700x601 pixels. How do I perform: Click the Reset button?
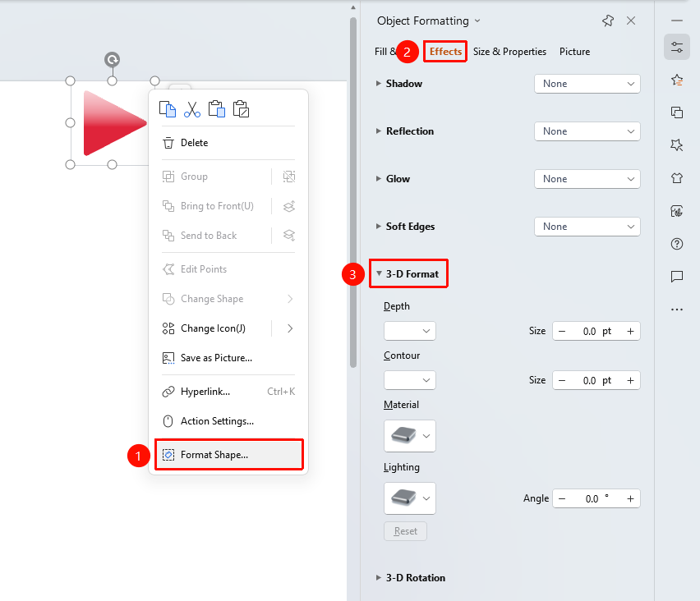click(x=405, y=531)
